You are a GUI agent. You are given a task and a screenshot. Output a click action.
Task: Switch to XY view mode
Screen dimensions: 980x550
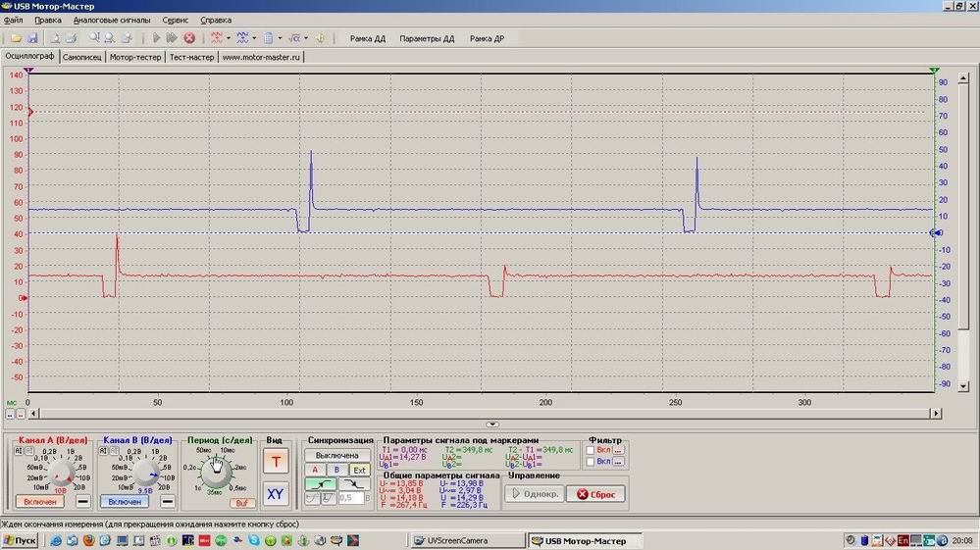(275, 493)
